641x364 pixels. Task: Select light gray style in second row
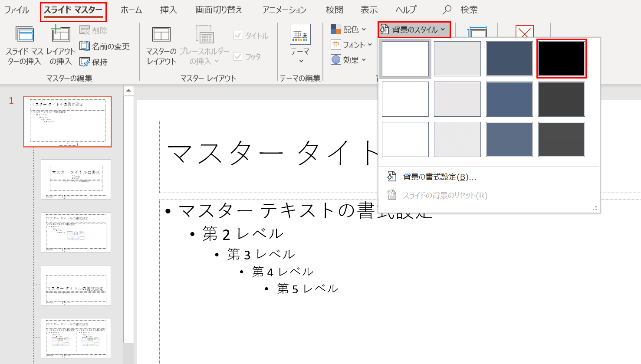coord(457,99)
